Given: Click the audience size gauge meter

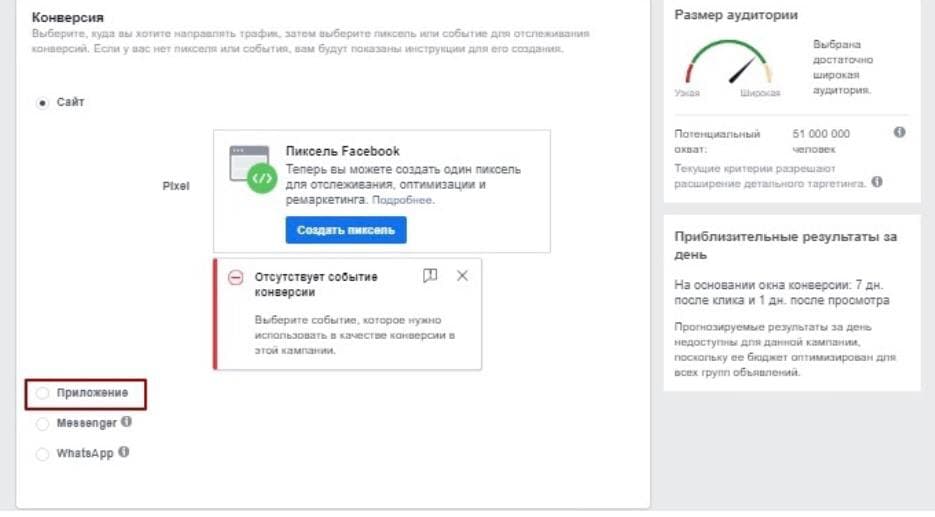Looking at the screenshot, I should 729,63.
